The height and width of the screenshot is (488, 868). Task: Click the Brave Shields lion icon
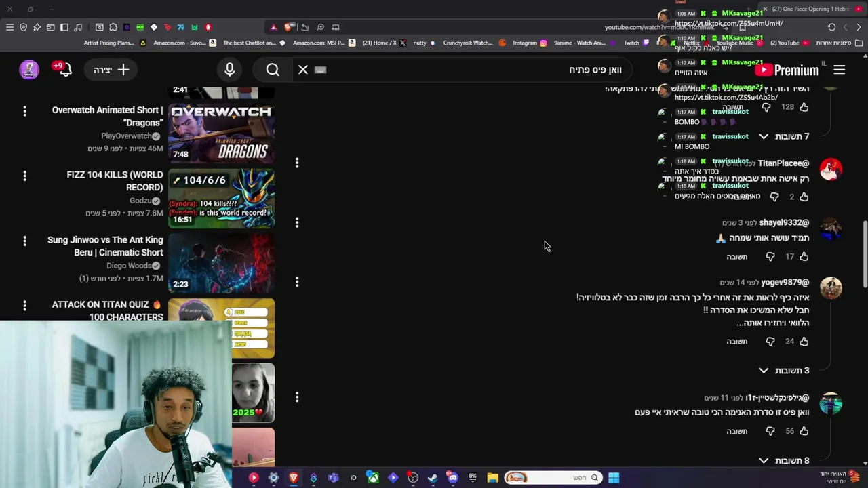pyautogui.click(x=290, y=27)
